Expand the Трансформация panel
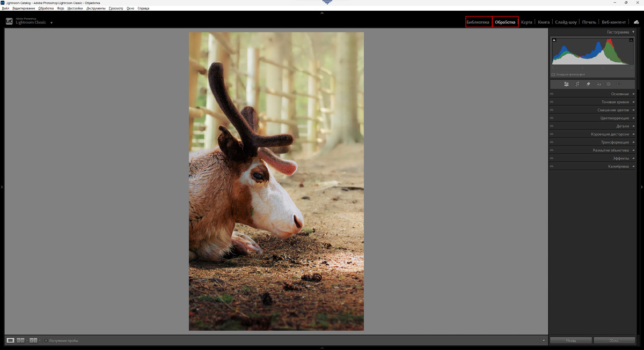Viewport: 644px width, 350px height. point(633,142)
